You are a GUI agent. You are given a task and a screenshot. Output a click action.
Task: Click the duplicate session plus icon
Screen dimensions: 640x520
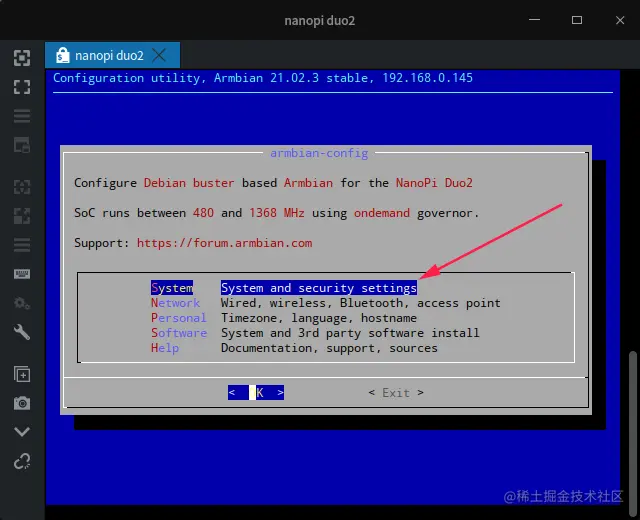[x=22, y=374]
